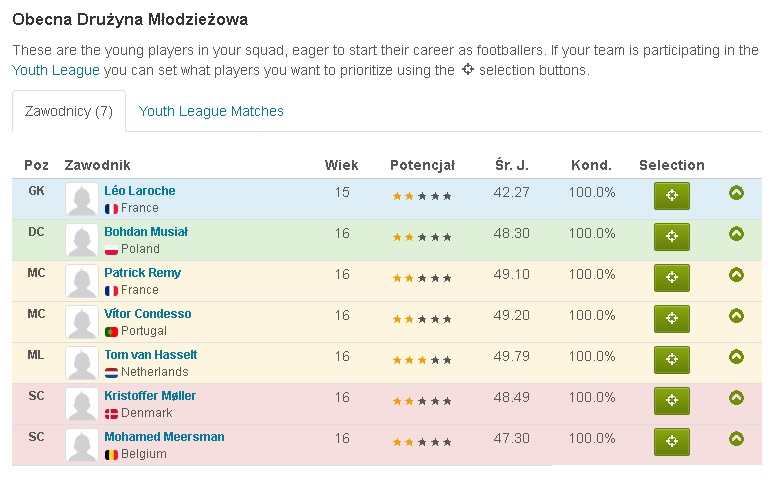This screenshot has height=480, width=773.
Task: Click the round chevron icon for Vítor Condesso
Action: (x=737, y=316)
